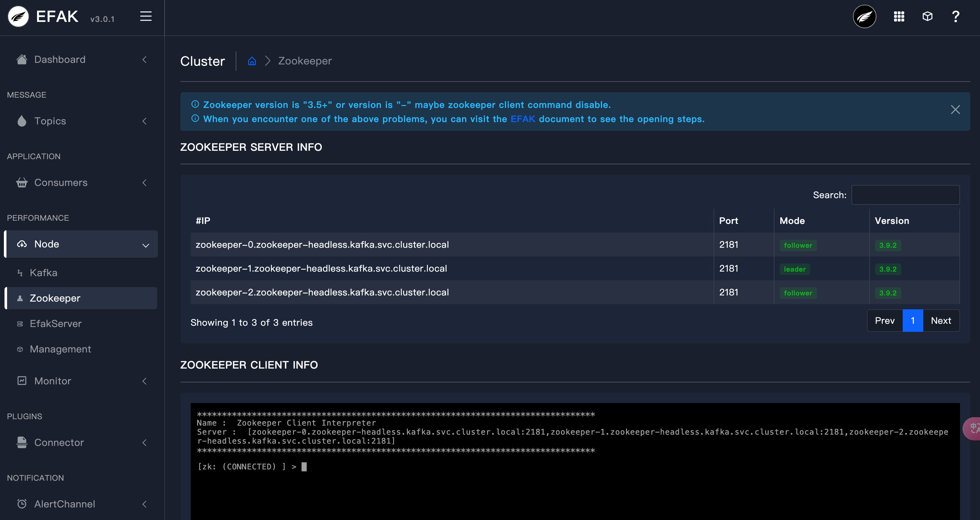Click the AlertChannel clock icon
The image size is (980, 520).
(x=22, y=504)
